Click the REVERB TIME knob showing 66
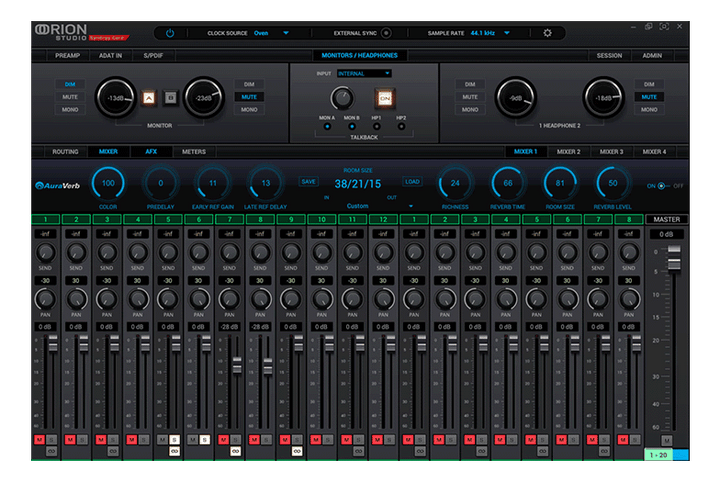The image size is (720, 482). pos(507,183)
